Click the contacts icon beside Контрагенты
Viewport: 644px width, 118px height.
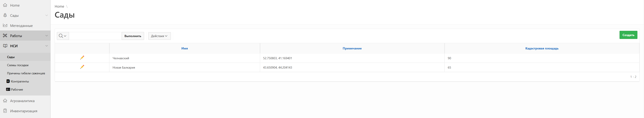(x=8, y=81)
